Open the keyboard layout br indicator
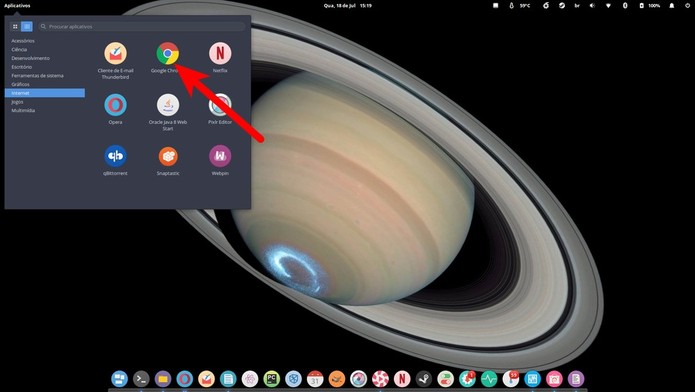 [x=577, y=6]
